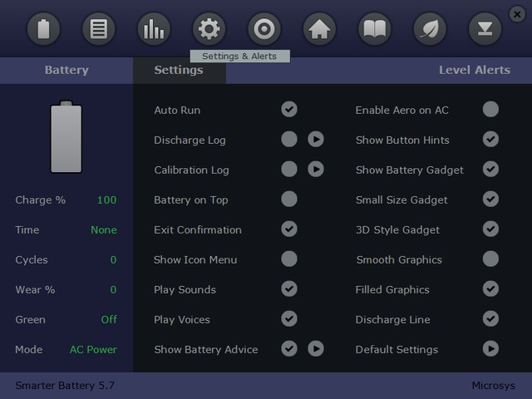Click the downward arrow minimize-to-tray icon
The image size is (532, 399).
click(x=485, y=30)
